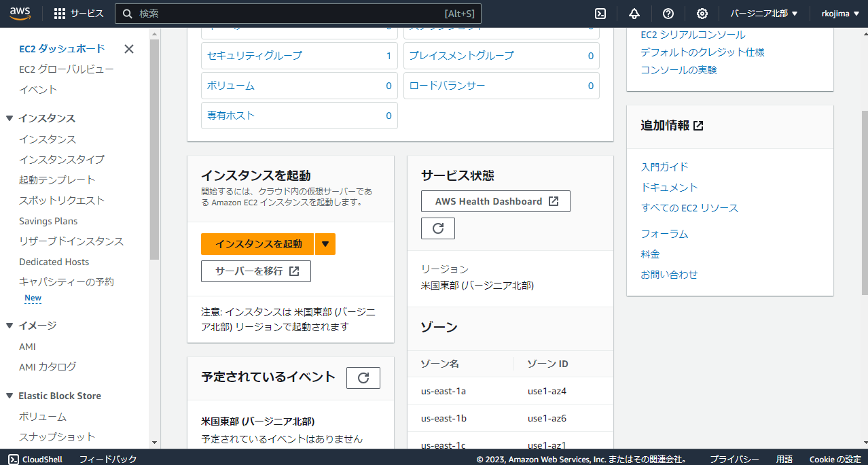
Task: Click ロードバランサー resource link
Action: coord(447,86)
